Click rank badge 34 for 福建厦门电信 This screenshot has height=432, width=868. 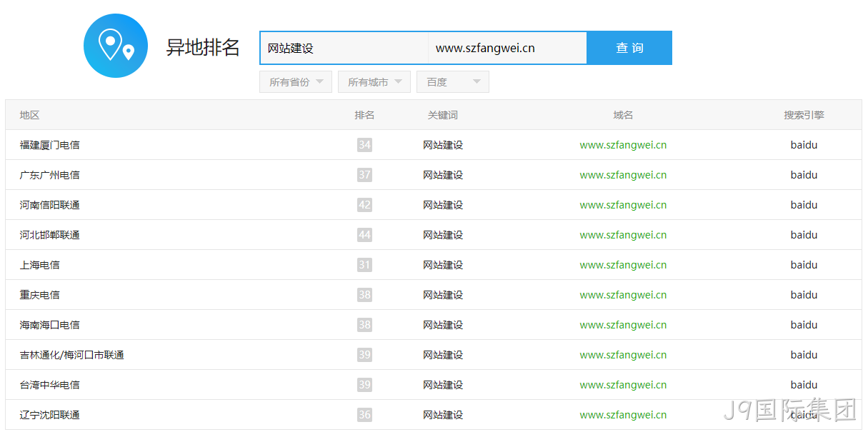364,145
